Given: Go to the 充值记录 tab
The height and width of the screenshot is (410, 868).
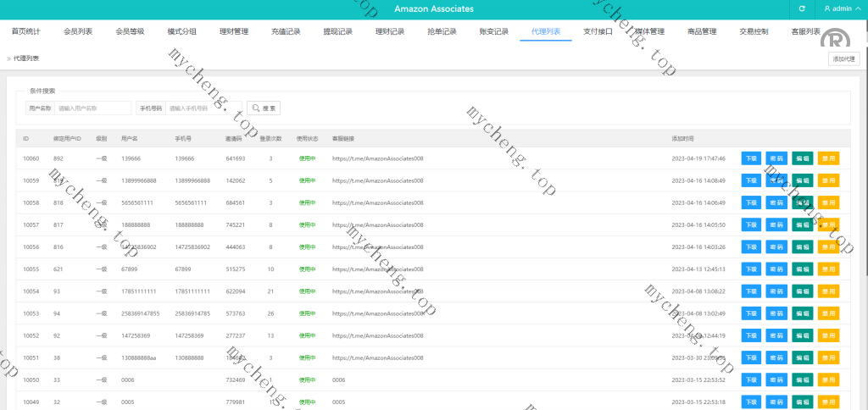Looking at the screenshot, I should pyautogui.click(x=286, y=32).
